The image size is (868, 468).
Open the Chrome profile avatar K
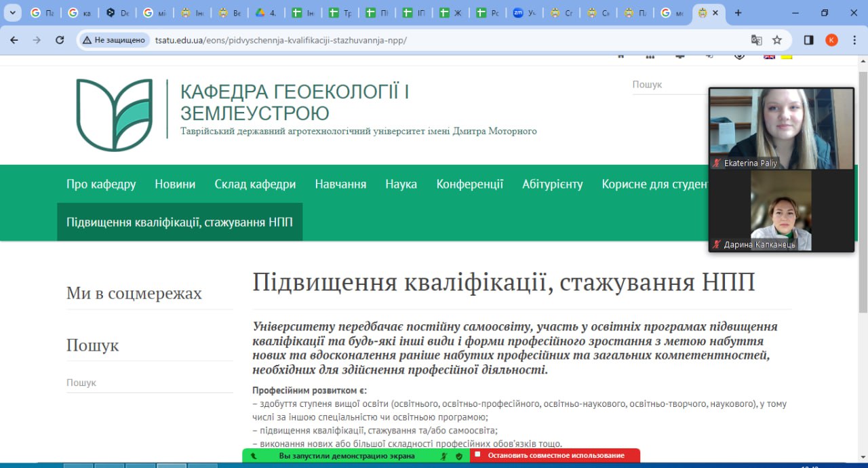pyautogui.click(x=831, y=40)
